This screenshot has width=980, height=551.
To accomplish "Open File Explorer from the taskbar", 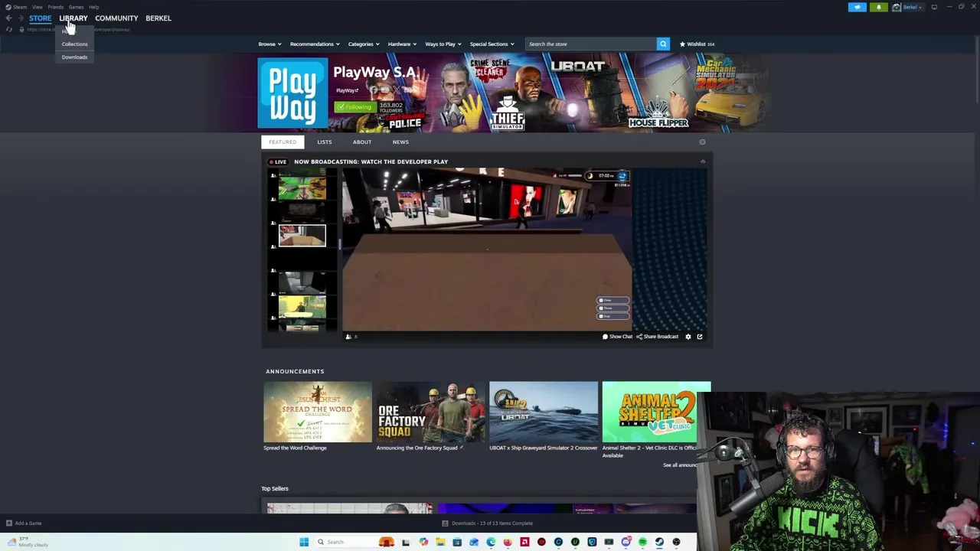I will coord(440,542).
